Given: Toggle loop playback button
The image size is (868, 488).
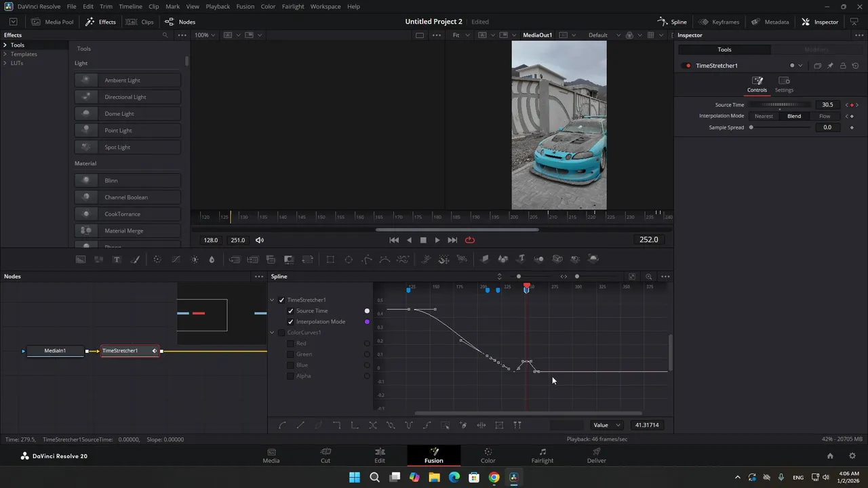Looking at the screenshot, I should pos(470,240).
